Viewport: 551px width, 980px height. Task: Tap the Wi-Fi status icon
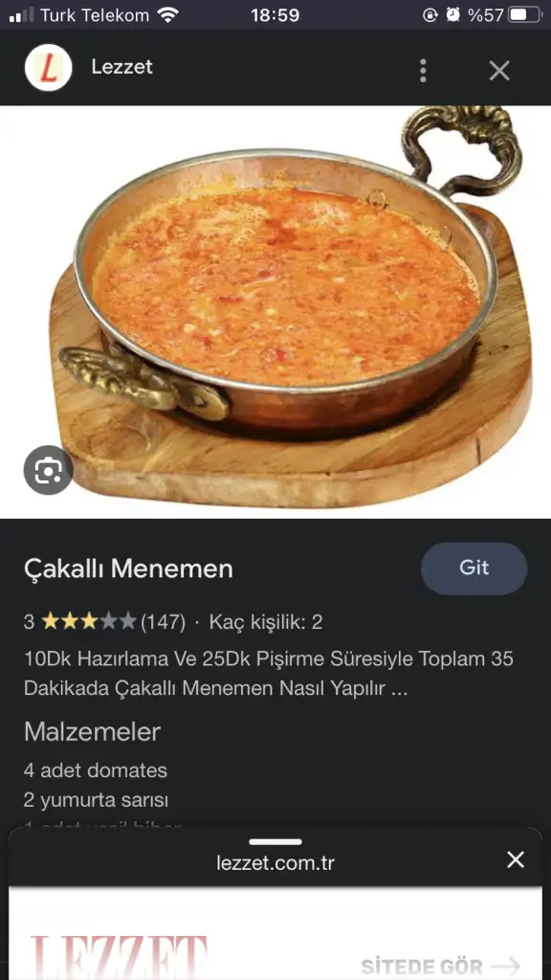point(168,15)
